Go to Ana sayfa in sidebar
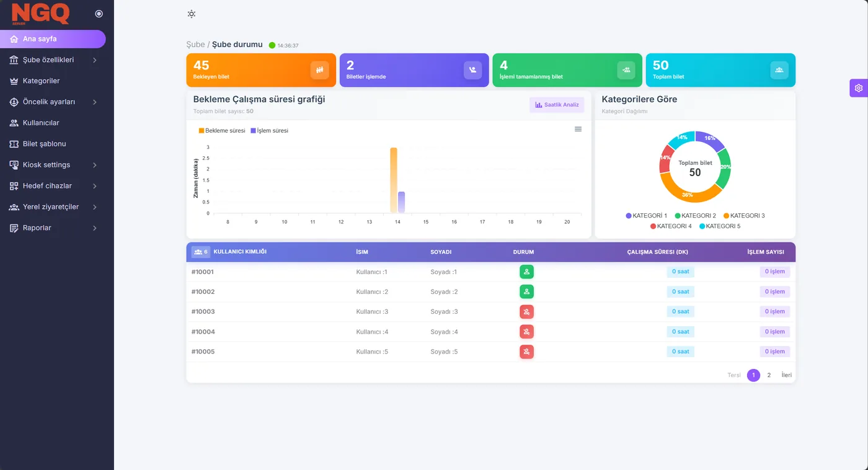868x470 pixels. (53, 39)
